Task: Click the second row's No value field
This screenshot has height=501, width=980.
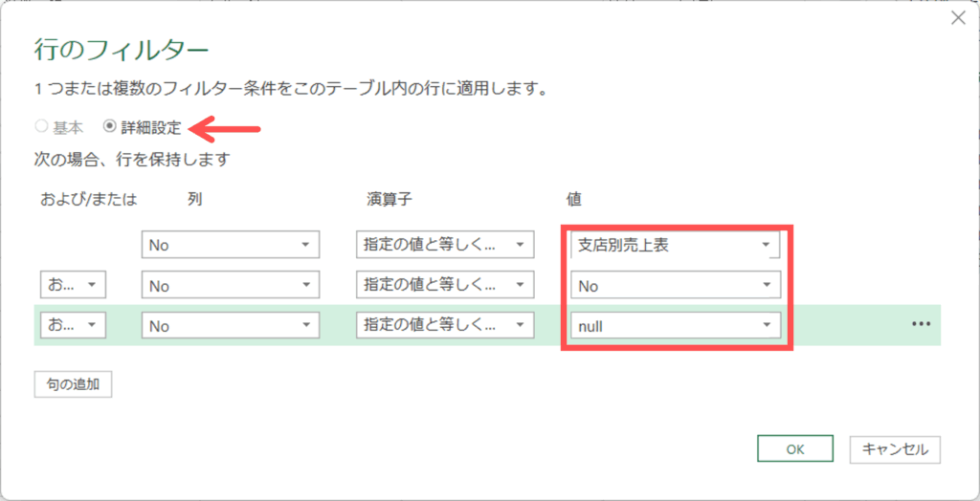Action: point(662,286)
